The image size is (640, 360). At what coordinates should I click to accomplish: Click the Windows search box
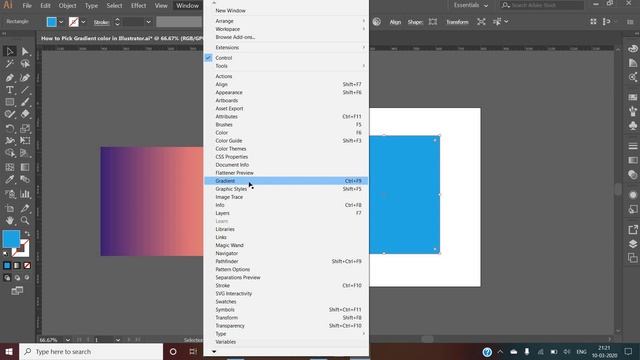(91, 351)
